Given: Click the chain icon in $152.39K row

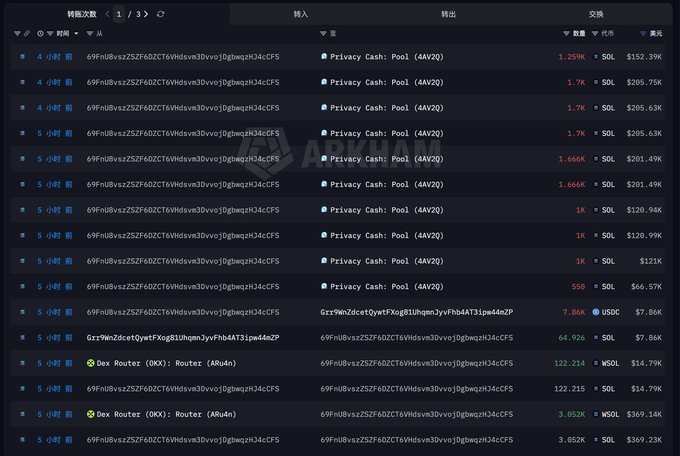Looking at the screenshot, I should [x=22, y=56].
